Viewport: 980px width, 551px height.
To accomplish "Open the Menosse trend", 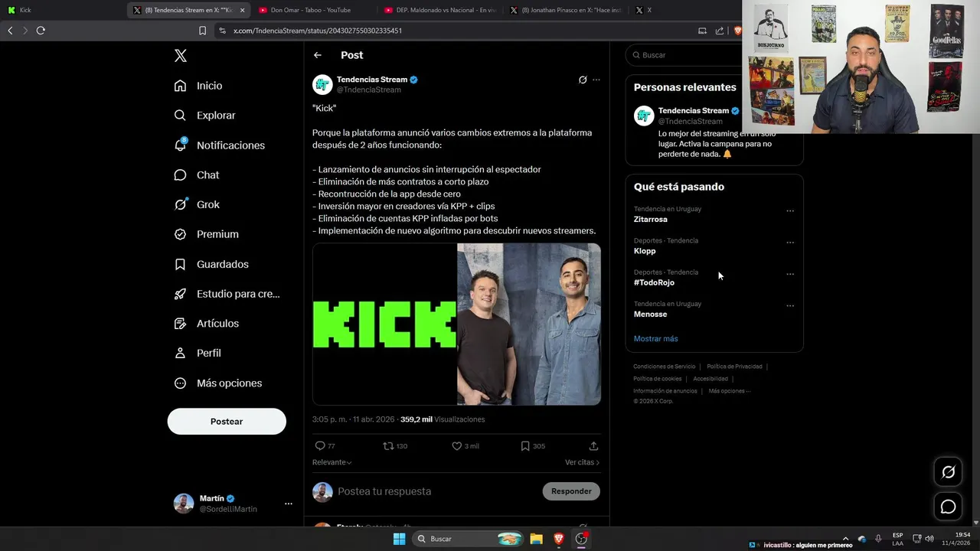I will [650, 315].
